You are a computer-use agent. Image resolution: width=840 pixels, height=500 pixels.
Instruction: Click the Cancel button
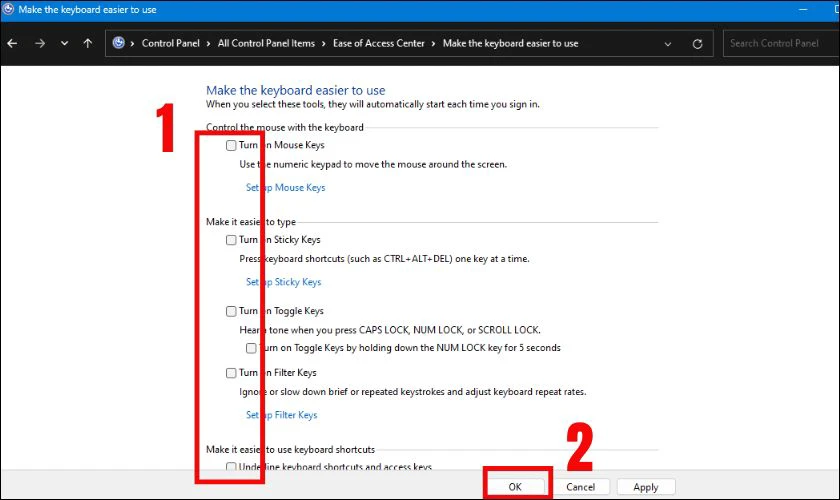coord(581,487)
